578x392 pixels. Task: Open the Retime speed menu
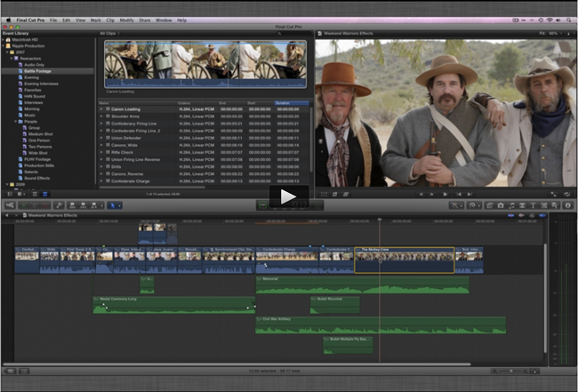click(x=473, y=205)
